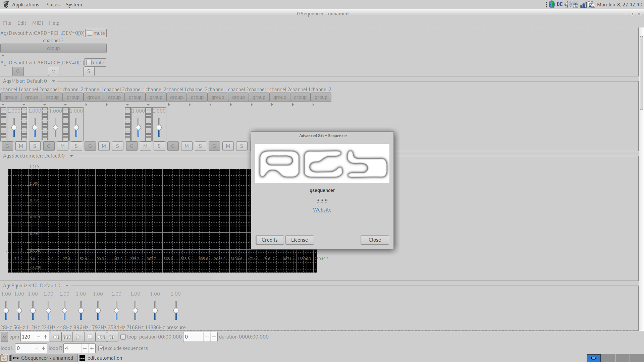Uncheck exclude sequencers option

(x=101, y=348)
